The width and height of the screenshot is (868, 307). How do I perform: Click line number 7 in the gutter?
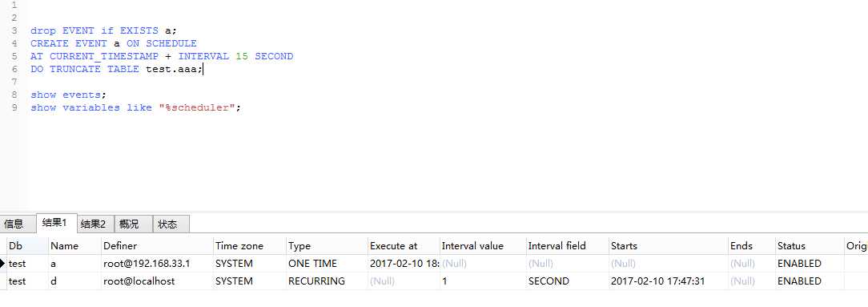point(14,82)
